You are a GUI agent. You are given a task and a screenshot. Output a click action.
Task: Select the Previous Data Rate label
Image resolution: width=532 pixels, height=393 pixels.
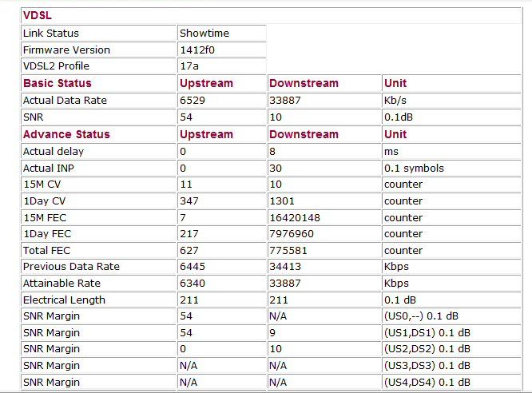[x=71, y=267]
